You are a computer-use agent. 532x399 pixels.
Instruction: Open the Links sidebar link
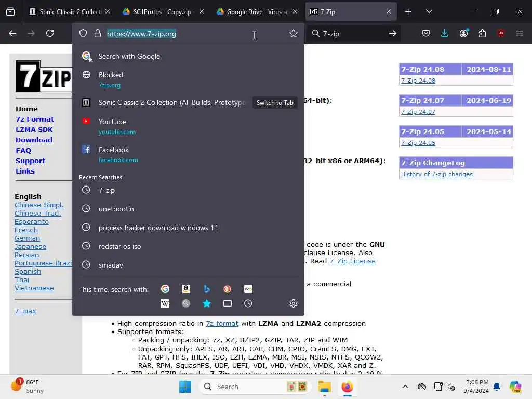point(25,171)
